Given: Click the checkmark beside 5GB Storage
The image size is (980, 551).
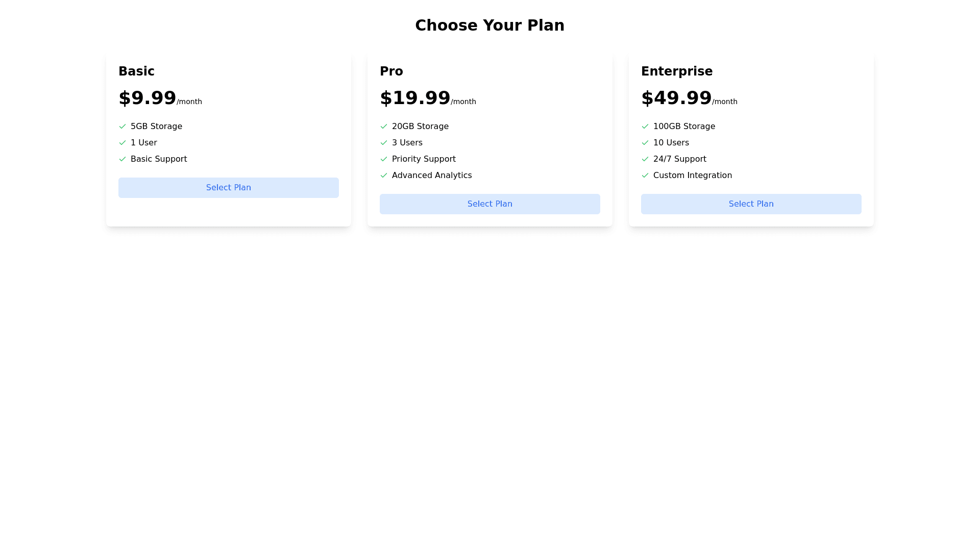Looking at the screenshot, I should 122,127.
